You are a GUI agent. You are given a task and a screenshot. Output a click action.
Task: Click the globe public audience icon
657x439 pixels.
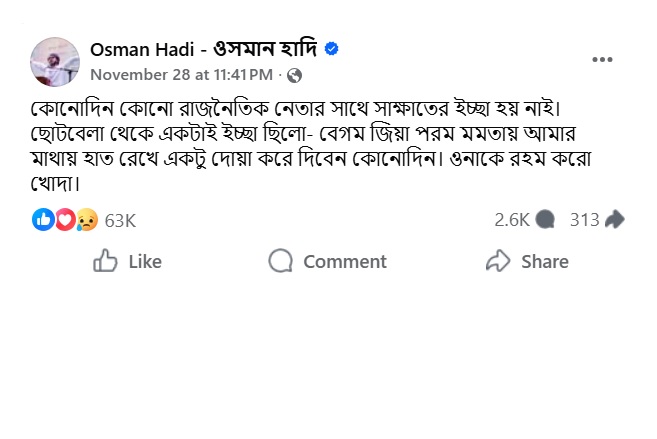(295, 75)
